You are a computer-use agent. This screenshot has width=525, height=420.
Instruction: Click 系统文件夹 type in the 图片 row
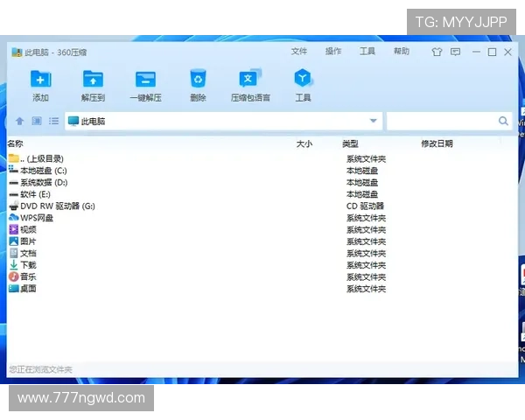pyautogui.click(x=366, y=241)
